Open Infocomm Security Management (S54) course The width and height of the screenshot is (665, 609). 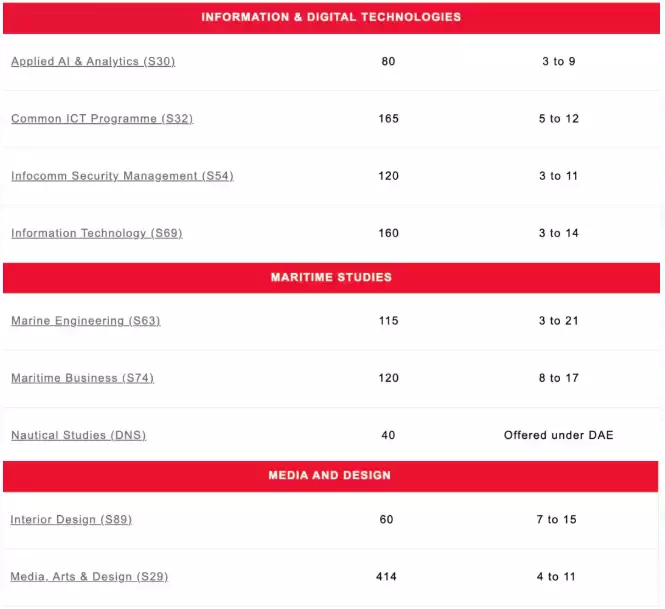pos(122,176)
